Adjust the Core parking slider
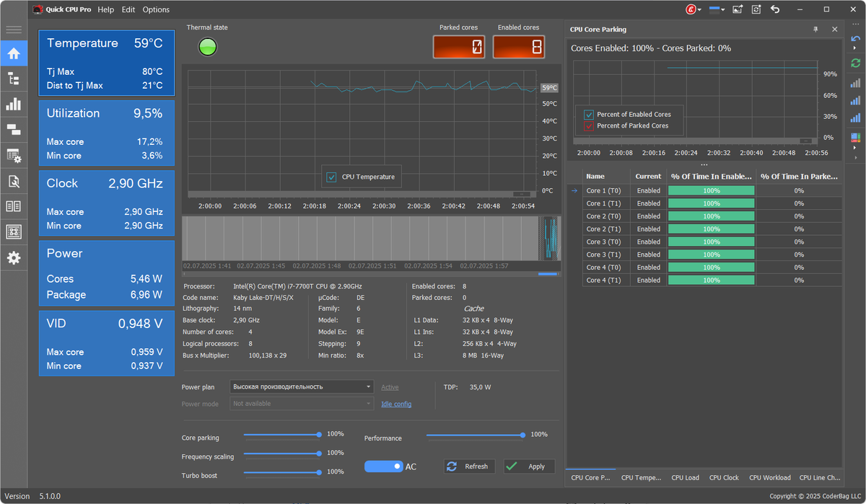866x504 pixels. 283,435
